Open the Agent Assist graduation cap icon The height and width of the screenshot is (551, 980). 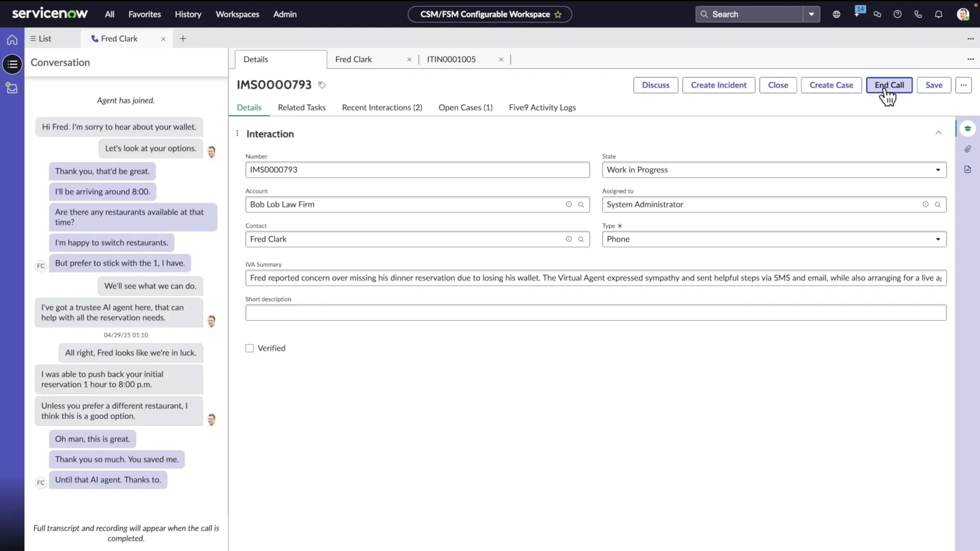[x=968, y=128]
